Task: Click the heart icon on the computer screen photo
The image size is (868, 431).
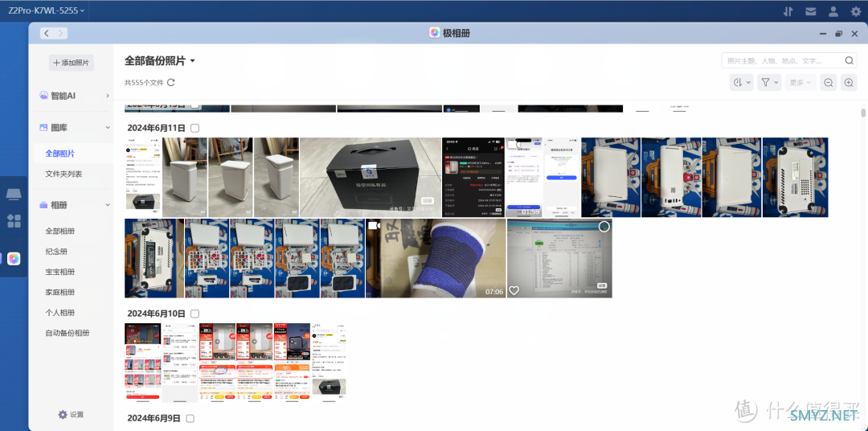Action: (x=514, y=290)
